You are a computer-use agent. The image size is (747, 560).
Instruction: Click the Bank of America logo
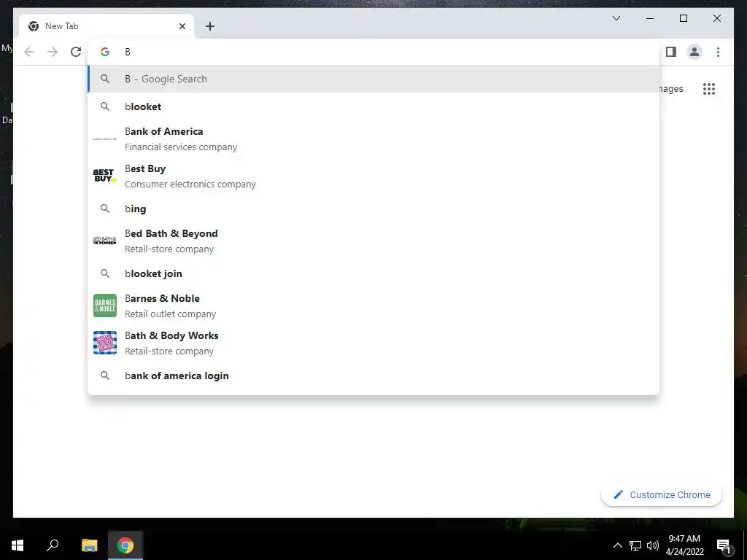105,139
